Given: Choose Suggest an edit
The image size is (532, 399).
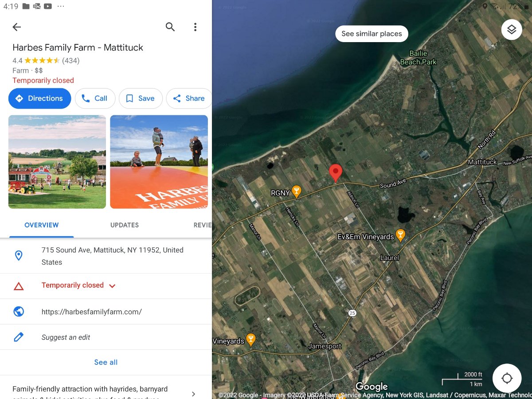Looking at the screenshot, I should (66, 337).
